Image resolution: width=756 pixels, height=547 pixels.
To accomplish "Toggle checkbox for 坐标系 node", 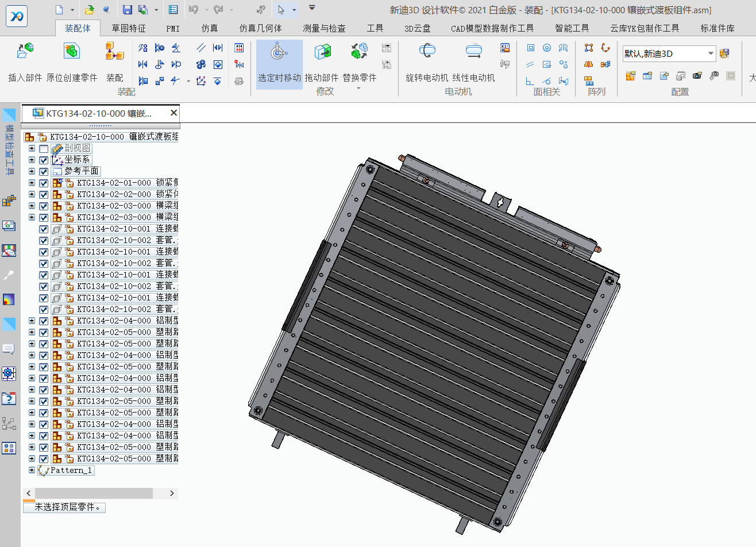I will [x=44, y=160].
